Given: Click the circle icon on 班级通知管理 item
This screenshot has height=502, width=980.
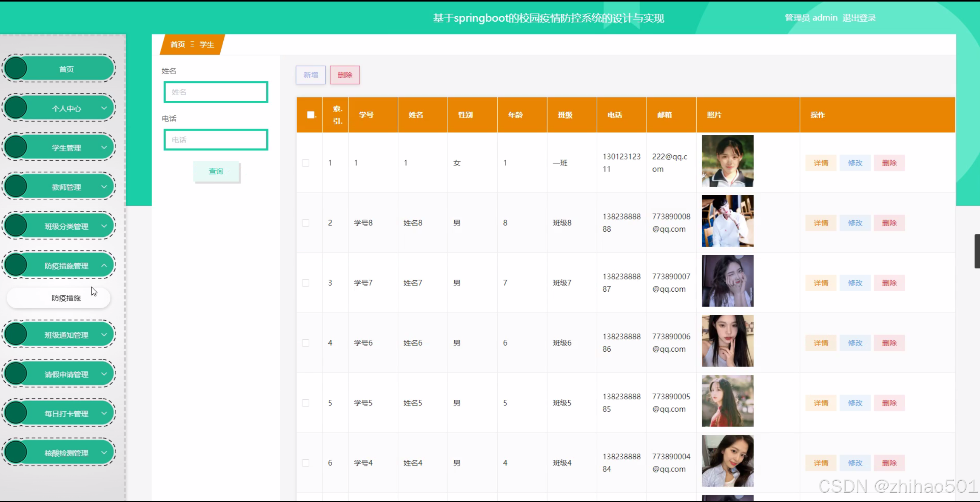Looking at the screenshot, I should (x=16, y=334).
